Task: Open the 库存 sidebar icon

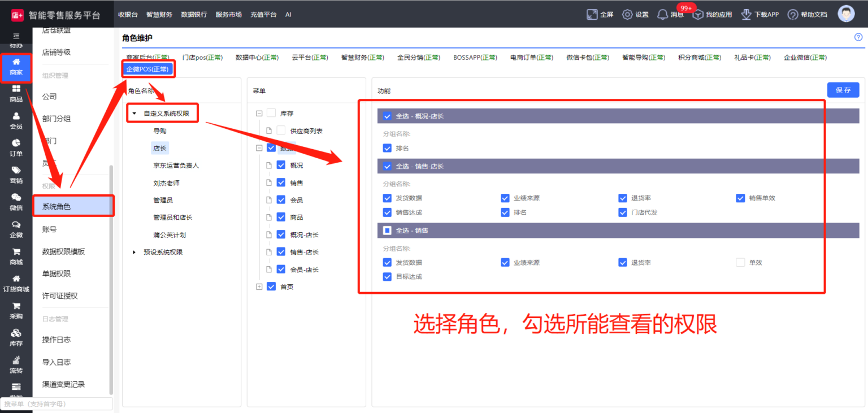Action: [16, 338]
